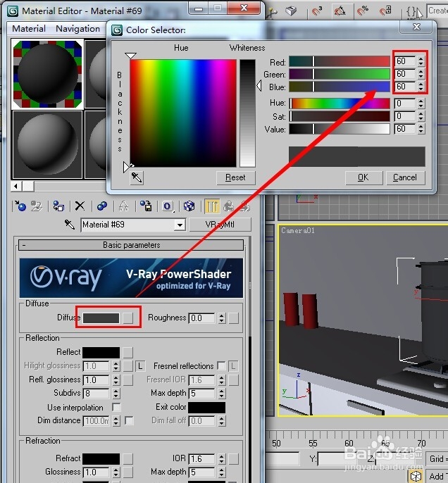The image size is (448, 483).
Task: Click 3ds Max icon in Material Editor title
Action: (x=13, y=11)
